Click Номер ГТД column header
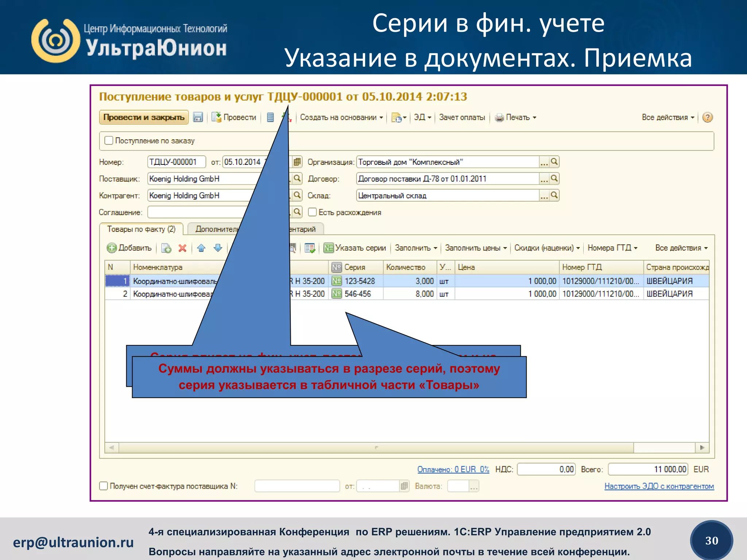The width and height of the screenshot is (747, 560). pyautogui.click(x=601, y=267)
